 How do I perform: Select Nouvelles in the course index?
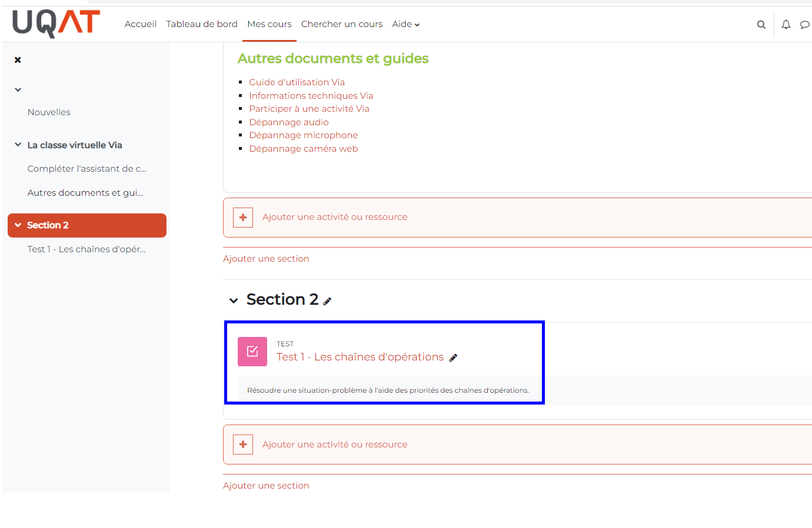tap(49, 112)
